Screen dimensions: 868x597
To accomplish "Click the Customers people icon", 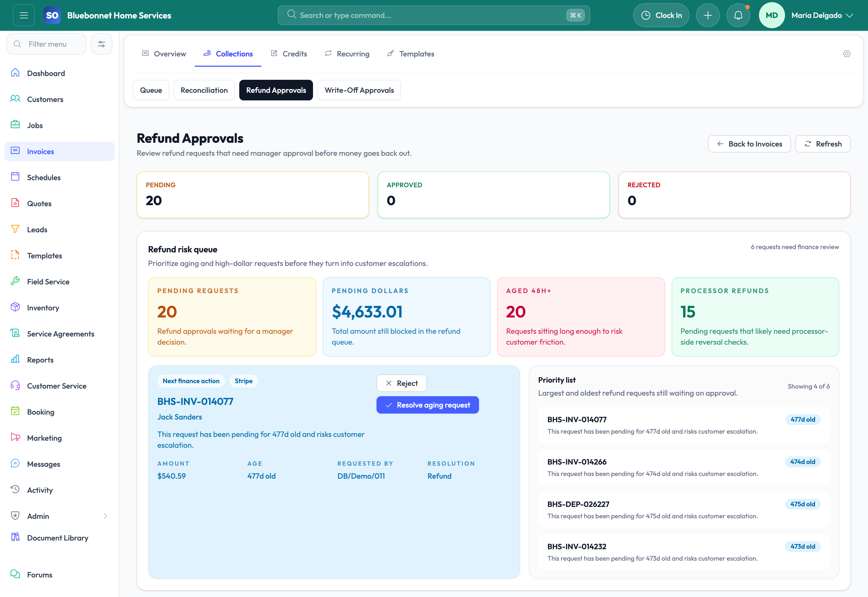I will (15, 99).
